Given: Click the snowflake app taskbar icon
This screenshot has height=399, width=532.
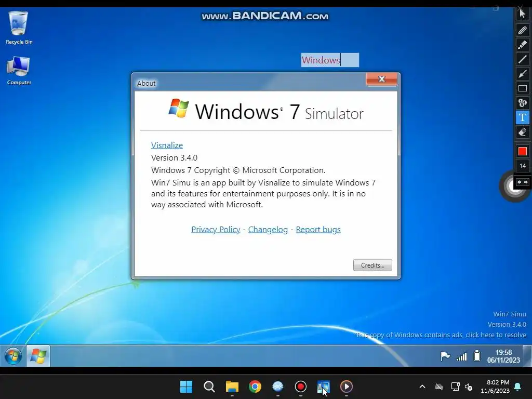Looking at the screenshot, I should click(x=277, y=387).
